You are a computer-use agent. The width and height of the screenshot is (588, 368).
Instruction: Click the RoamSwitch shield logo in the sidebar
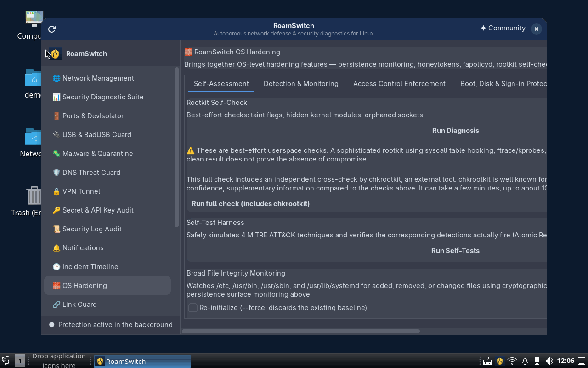(x=55, y=54)
